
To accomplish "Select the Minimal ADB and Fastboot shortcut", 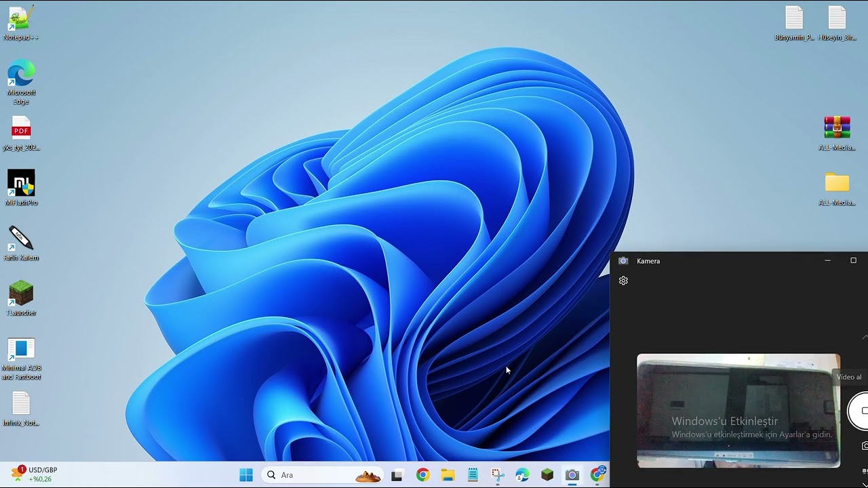I will click(21, 359).
